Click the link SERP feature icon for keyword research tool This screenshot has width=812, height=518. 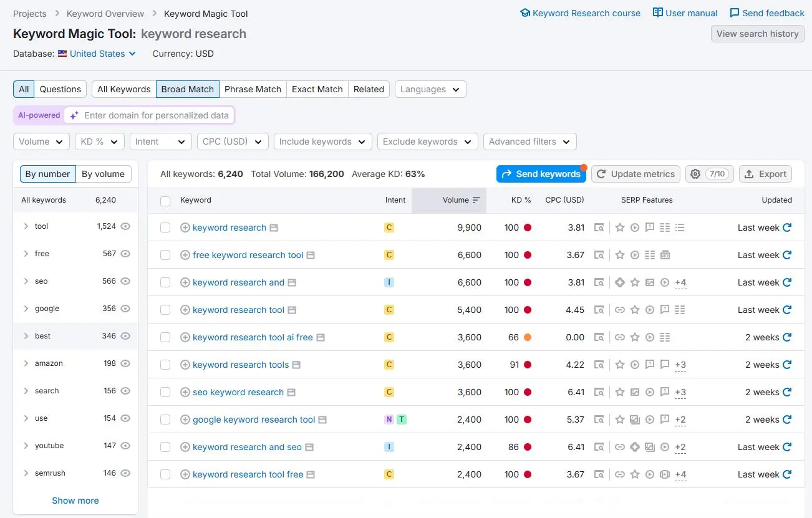tap(620, 310)
